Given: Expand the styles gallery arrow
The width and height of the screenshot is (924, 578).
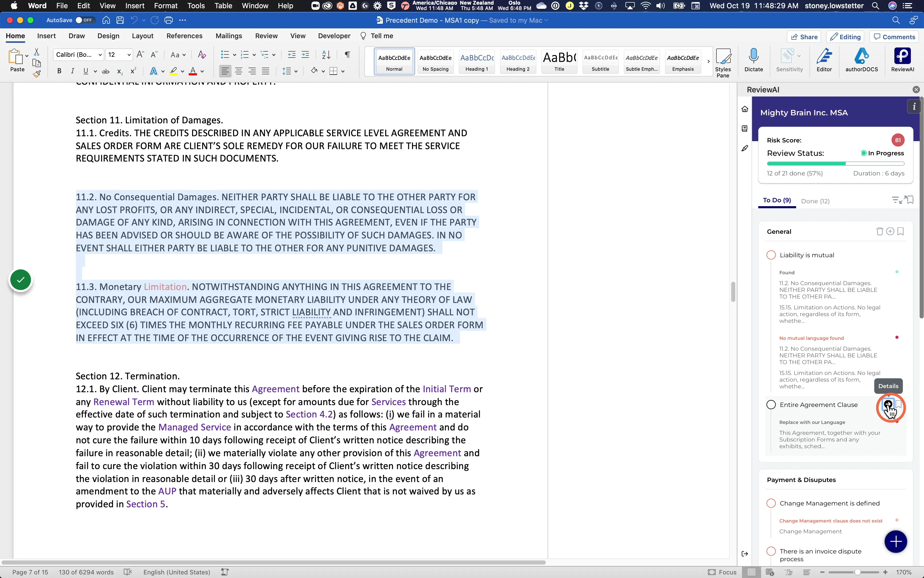Looking at the screenshot, I should pos(708,61).
